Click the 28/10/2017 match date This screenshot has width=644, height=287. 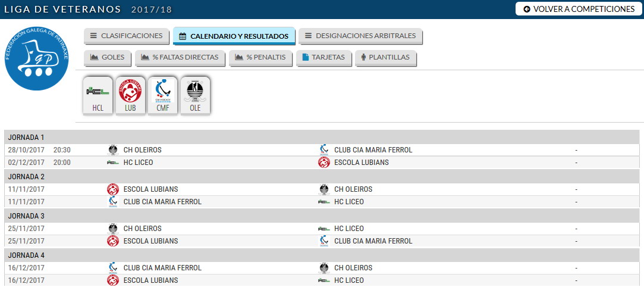pyautogui.click(x=26, y=150)
